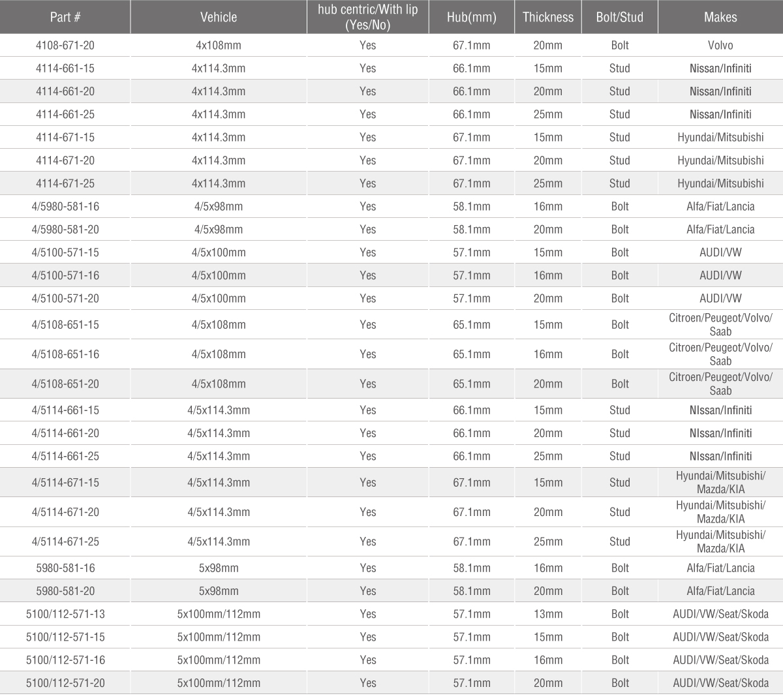Click the "4x108mm" vehicle cell
Image resolution: width=783 pixels, height=700 pixels.
click(x=219, y=45)
